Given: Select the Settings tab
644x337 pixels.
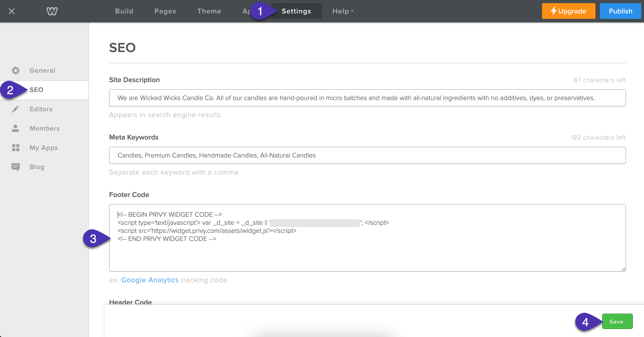Looking at the screenshot, I should click(296, 11).
